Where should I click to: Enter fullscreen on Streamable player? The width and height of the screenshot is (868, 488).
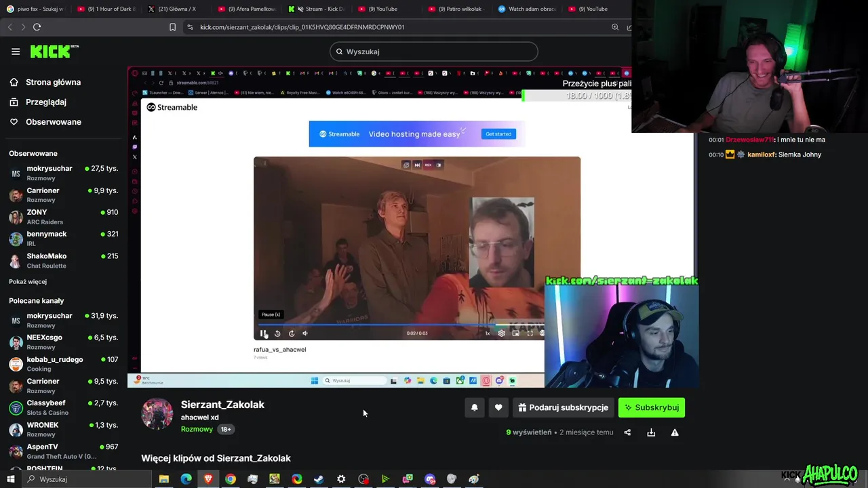coord(530,333)
